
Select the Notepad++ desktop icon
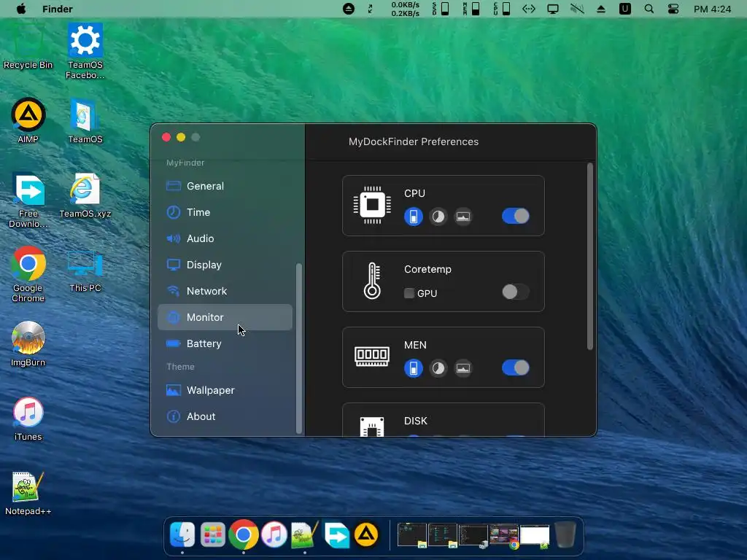coord(28,494)
